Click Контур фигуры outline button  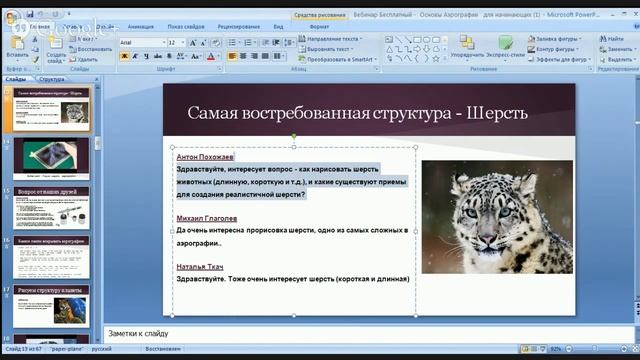click(x=553, y=49)
